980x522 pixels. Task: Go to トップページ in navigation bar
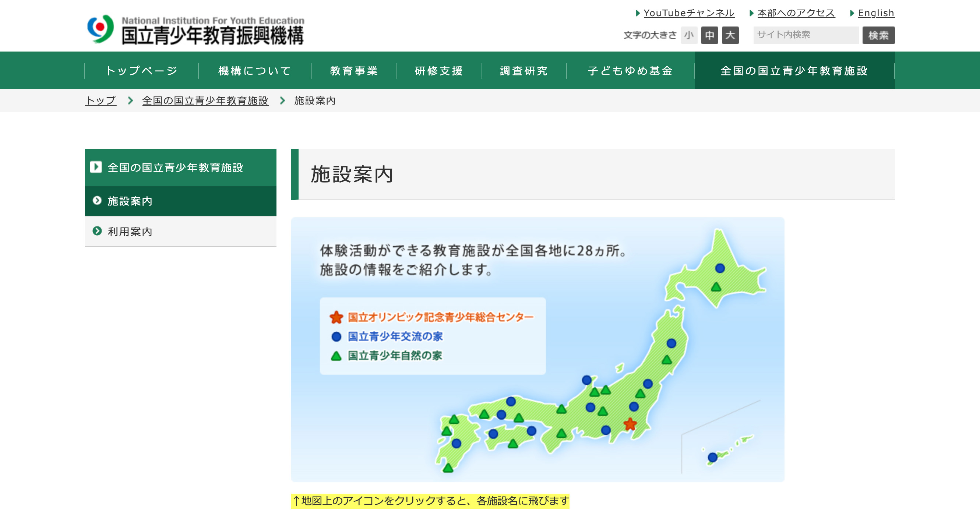(x=141, y=71)
